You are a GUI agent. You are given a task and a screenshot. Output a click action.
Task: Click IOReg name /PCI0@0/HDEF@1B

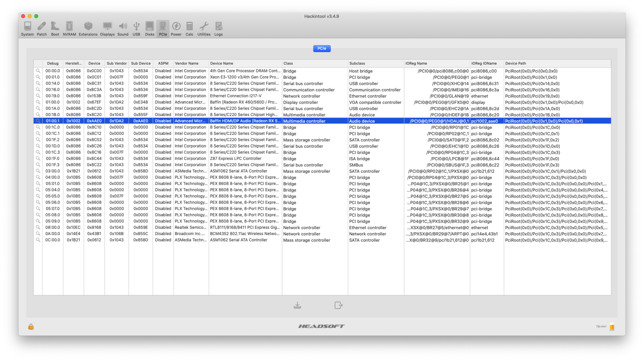click(449, 115)
